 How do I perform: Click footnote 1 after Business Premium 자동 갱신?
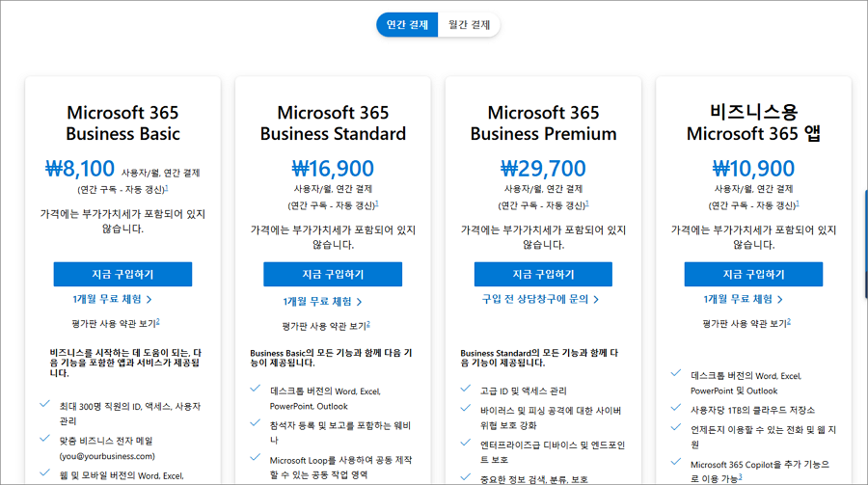click(x=587, y=203)
